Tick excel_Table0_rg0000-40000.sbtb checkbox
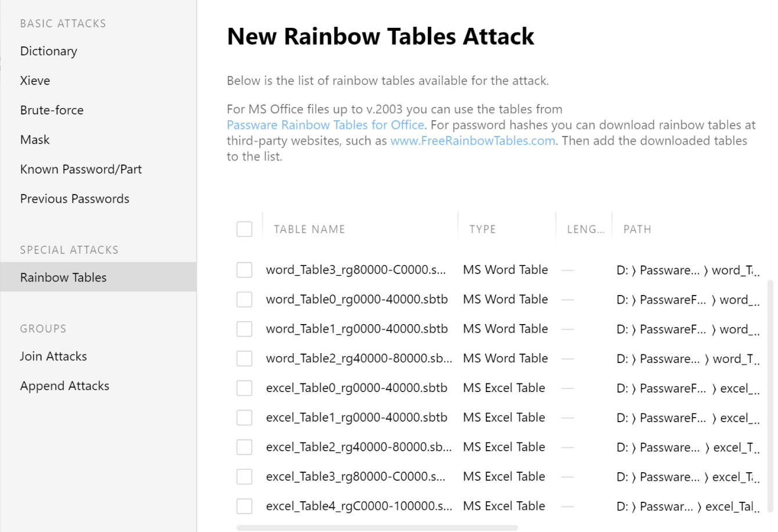The image size is (778, 532). tap(244, 388)
